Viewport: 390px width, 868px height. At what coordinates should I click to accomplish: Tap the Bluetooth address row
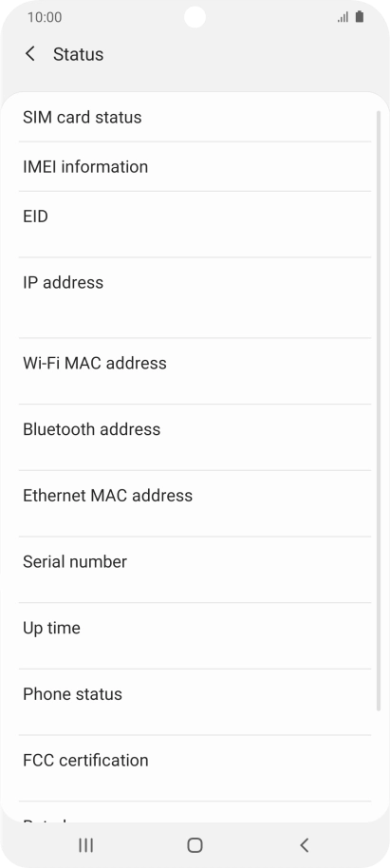(195, 437)
